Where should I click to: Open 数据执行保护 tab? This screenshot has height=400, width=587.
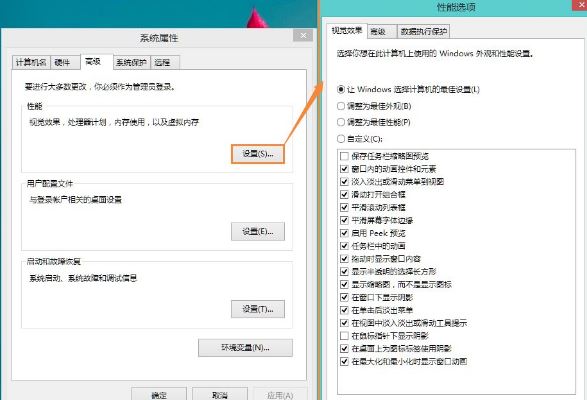(423, 31)
